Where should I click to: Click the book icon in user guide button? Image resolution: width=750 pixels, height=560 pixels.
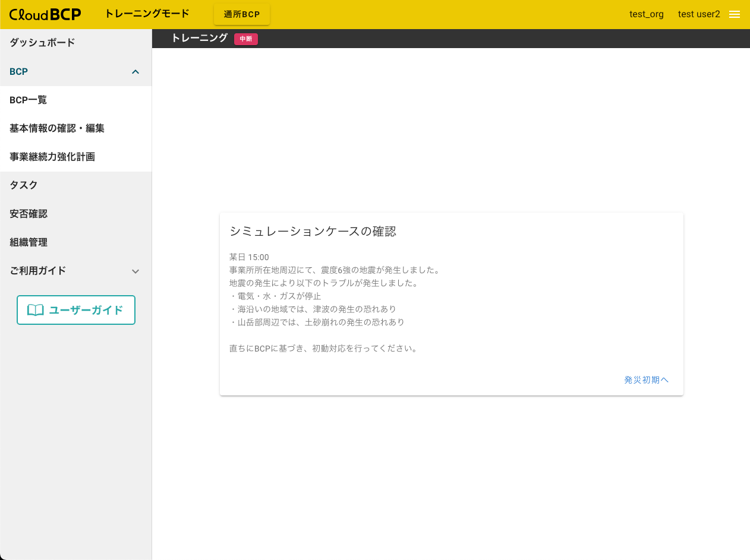tap(36, 310)
